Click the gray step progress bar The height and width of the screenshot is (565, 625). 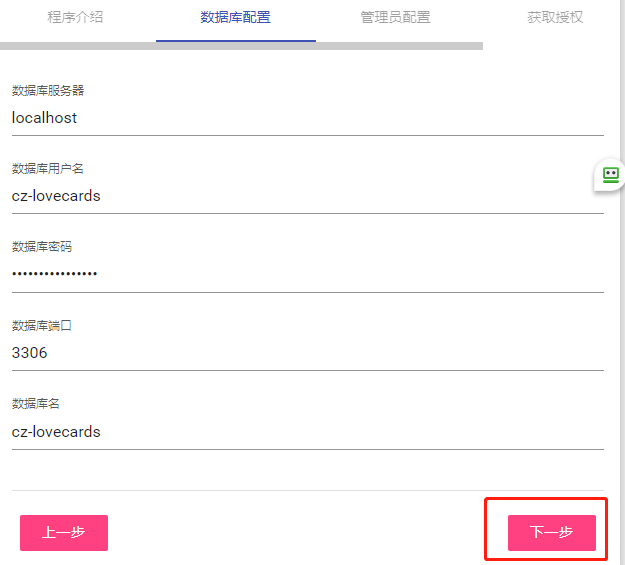coord(400,46)
